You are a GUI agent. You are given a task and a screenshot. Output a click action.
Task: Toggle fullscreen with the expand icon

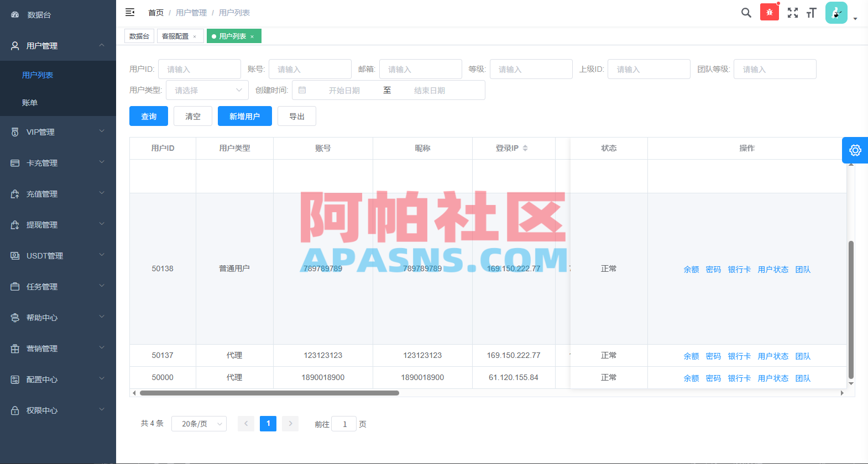click(x=792, y=13)
